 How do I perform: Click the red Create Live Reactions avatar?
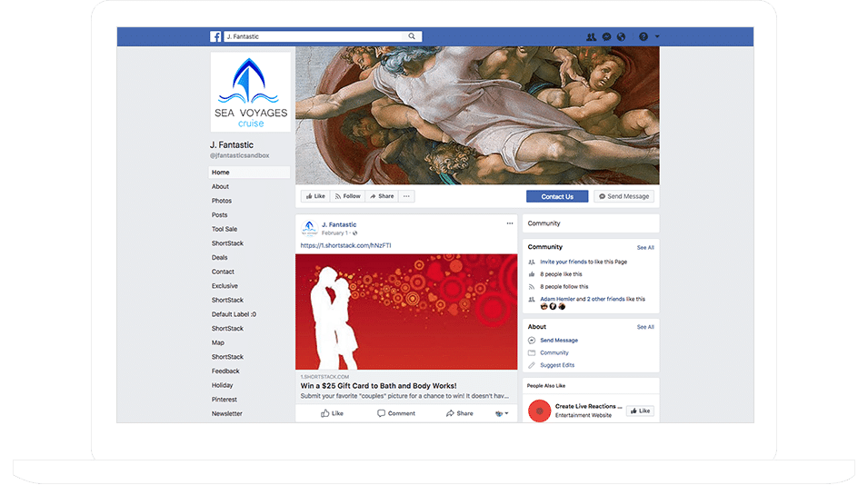(539, 411)
